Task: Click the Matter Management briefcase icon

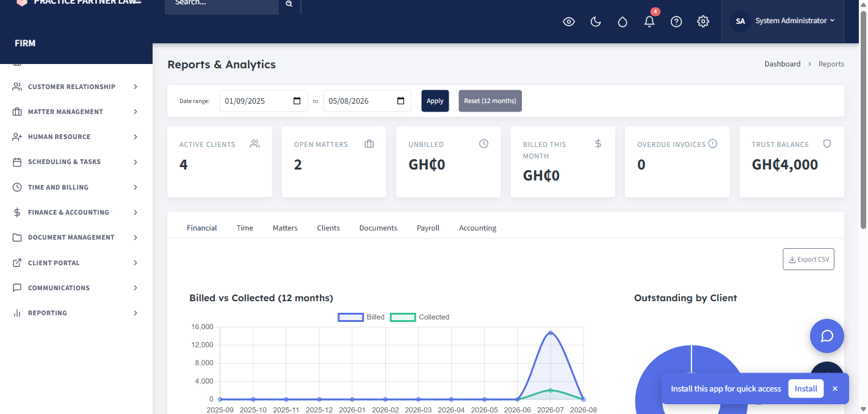Action: coord(17,112)
